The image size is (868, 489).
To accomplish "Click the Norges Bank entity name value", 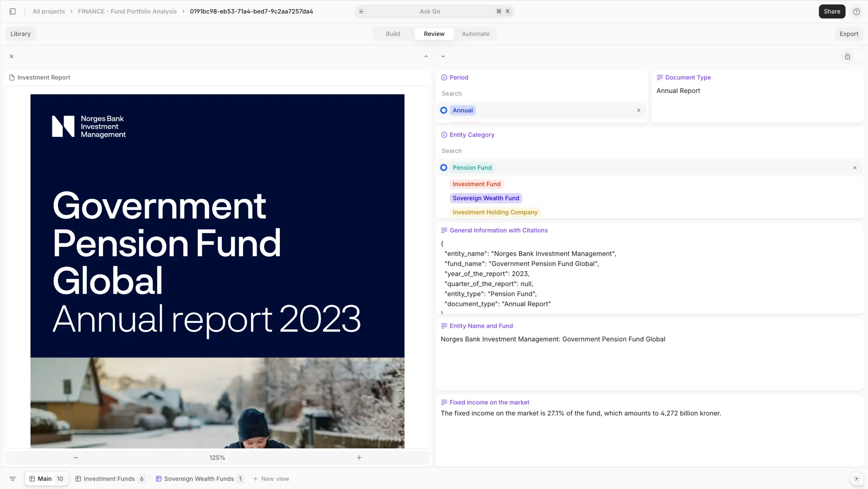I will point(553,339).
